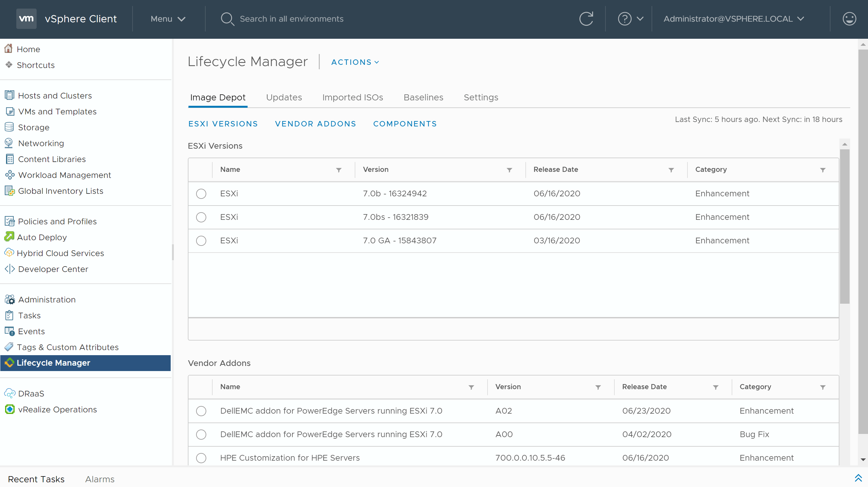Click the Policies and Profiles icon
868x487 pixels.
click(x=9, y=221)
